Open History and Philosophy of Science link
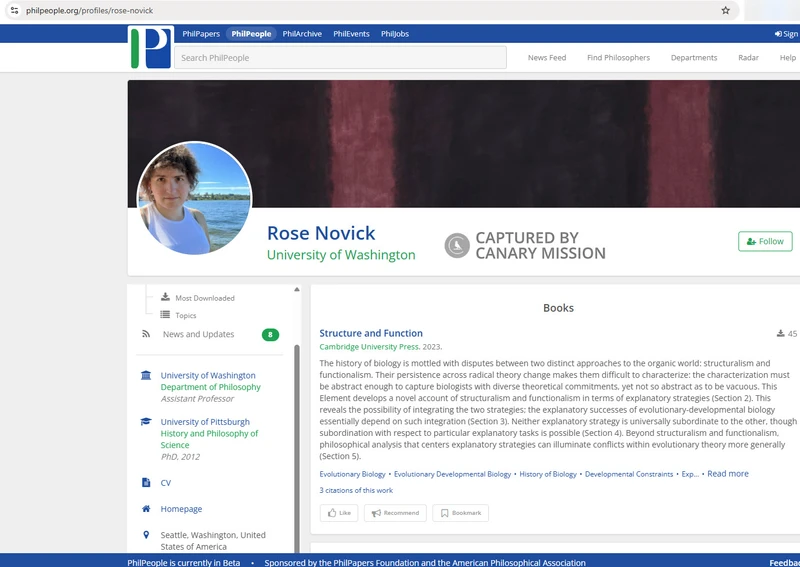This screenshot has width=800, height=567. tap(209, 439)
